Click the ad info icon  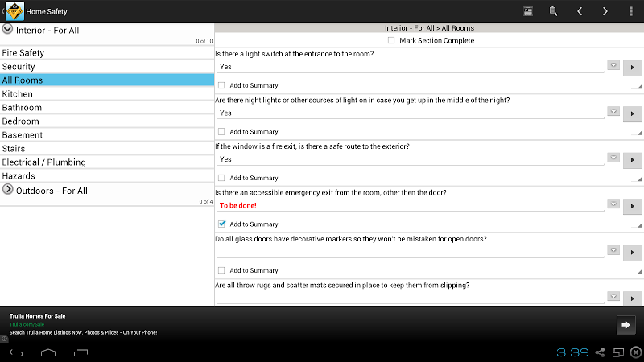click(x=4, y=339)
